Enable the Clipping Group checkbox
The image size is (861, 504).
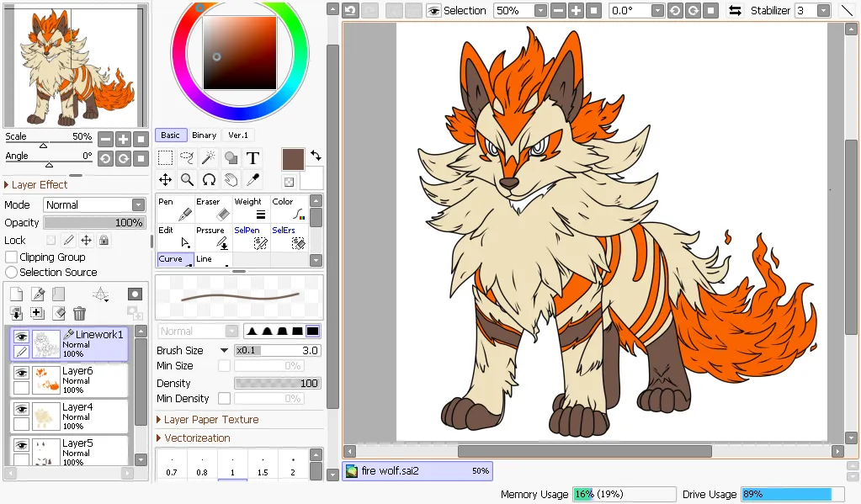point(11,257)
